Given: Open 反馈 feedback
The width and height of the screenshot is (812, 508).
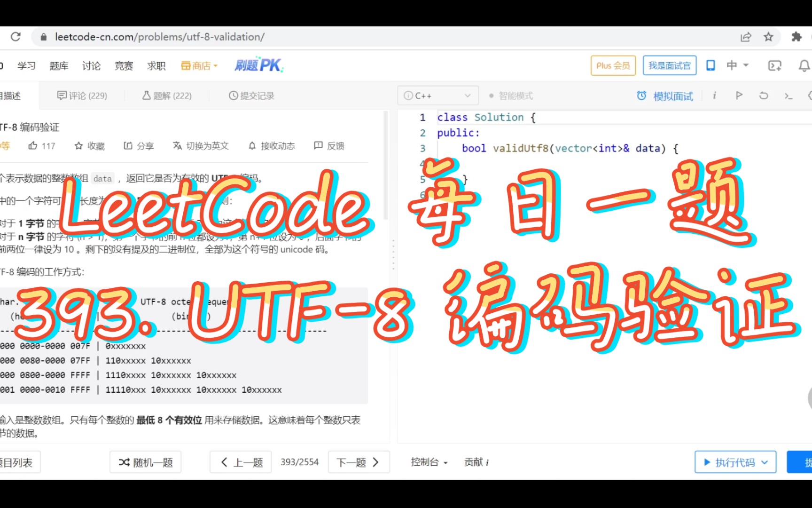Looking at the screenshot, I should 329,146.
